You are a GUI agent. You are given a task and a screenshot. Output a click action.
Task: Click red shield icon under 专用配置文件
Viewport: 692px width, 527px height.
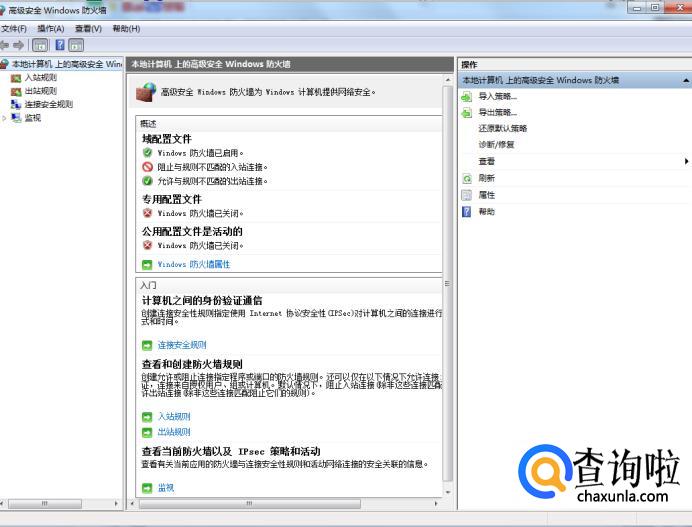pyautogui.click(x=147, y=213)
